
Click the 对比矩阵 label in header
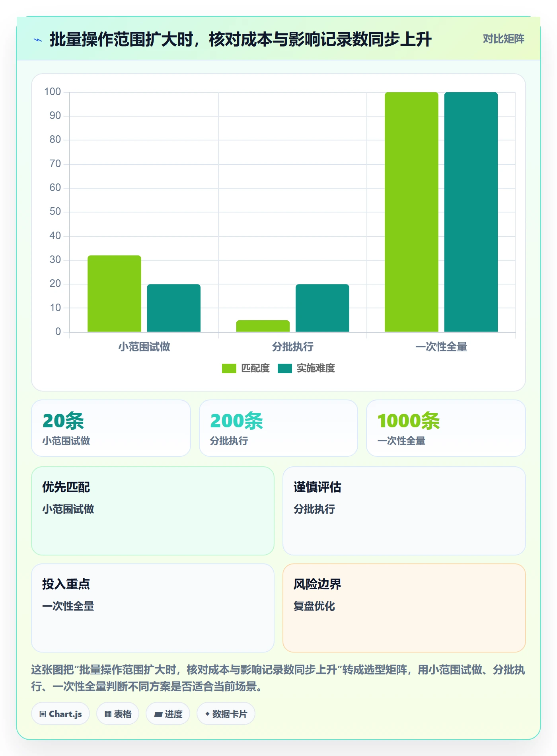click(503, 39)
